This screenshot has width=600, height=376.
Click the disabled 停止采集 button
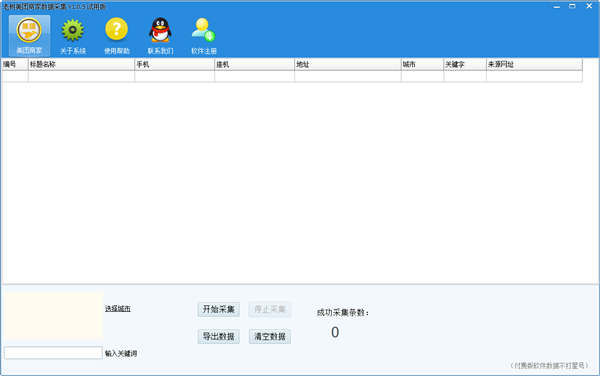pyautogui.click(x=270, y=309)
